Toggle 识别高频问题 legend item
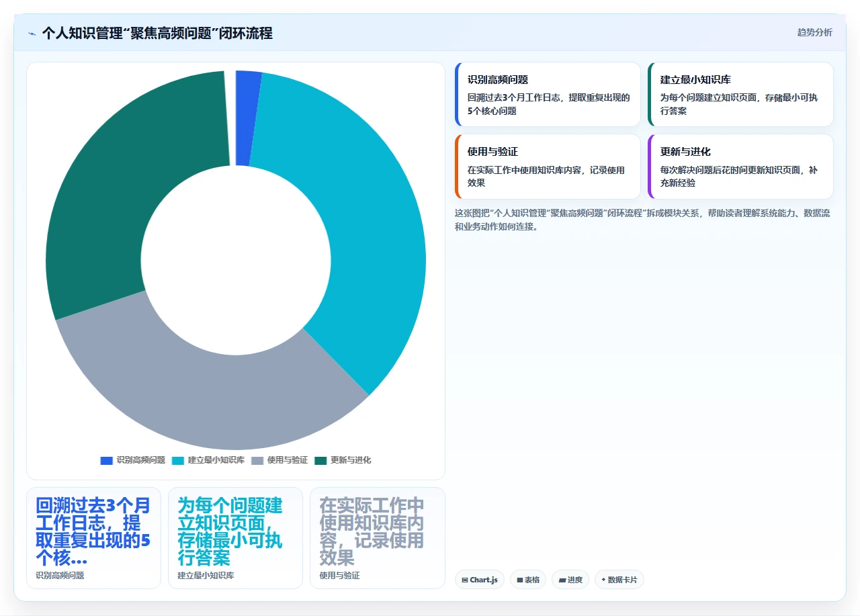Viewport: 860px width, 616px height. coord(133,460)
